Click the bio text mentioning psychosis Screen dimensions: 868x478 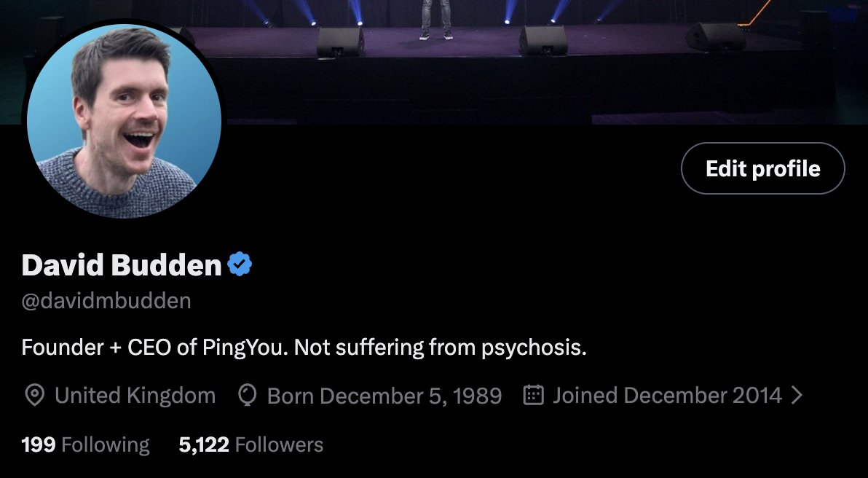click(x=304, y=348)
